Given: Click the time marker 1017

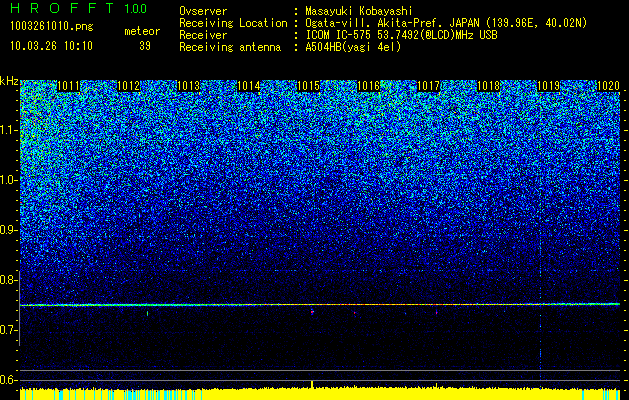Looking at the screenshot, I should point(428,86).
